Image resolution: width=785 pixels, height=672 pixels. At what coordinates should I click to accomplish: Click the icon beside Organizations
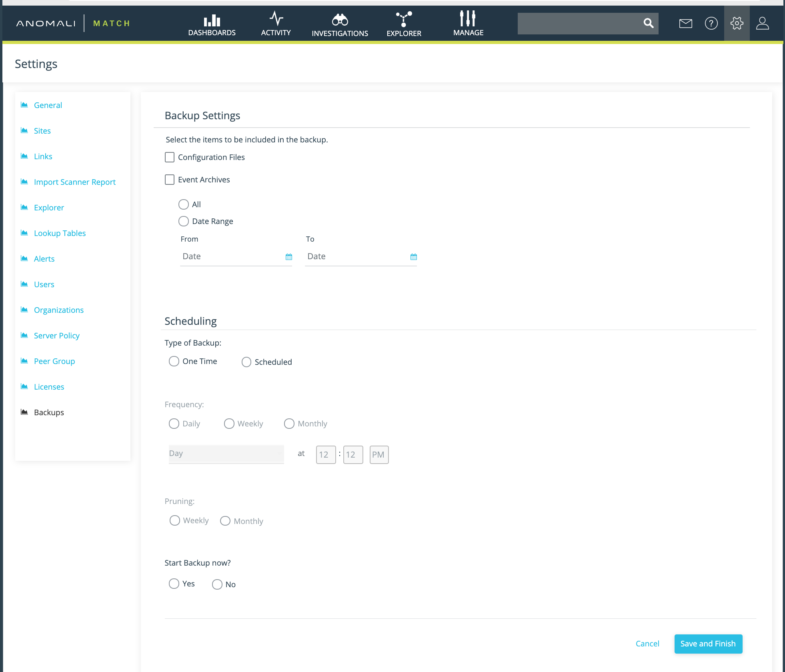coord(24,310)
